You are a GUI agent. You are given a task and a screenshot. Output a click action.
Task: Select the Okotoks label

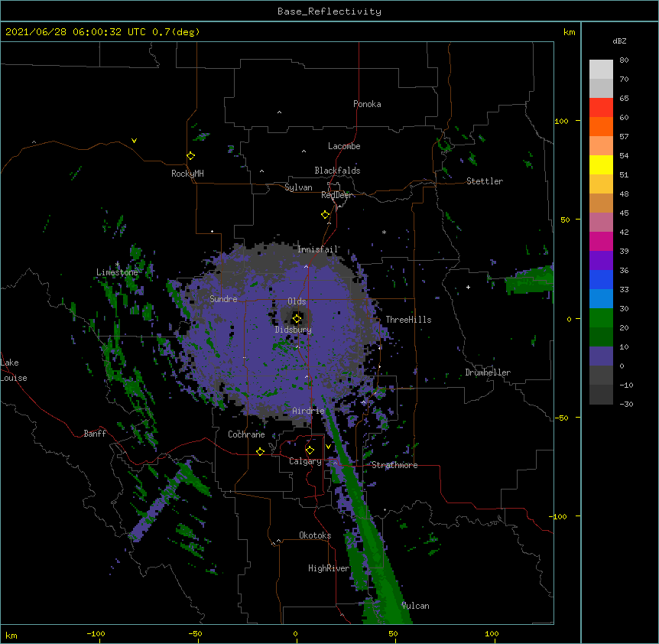[x=315, y=535]
